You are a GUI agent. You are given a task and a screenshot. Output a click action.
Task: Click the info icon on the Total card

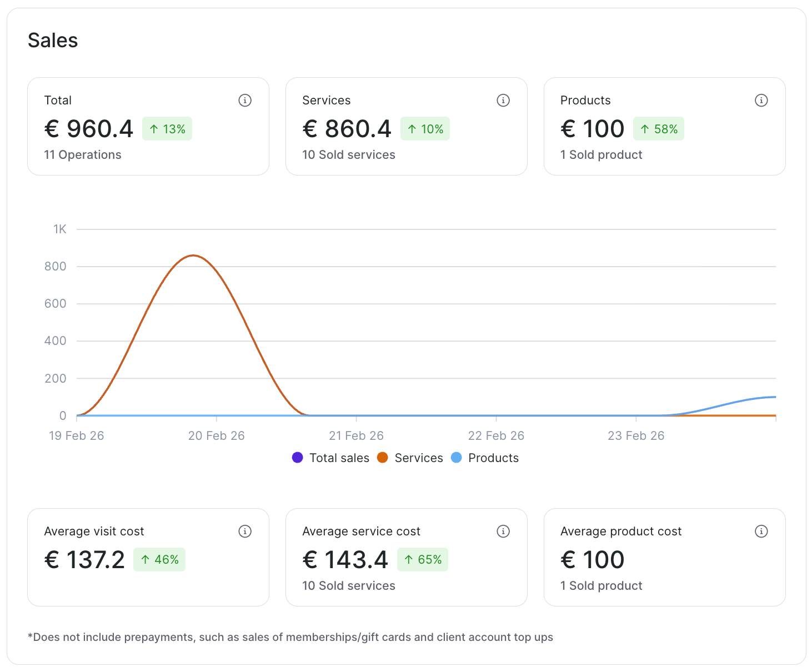point(245,101)
